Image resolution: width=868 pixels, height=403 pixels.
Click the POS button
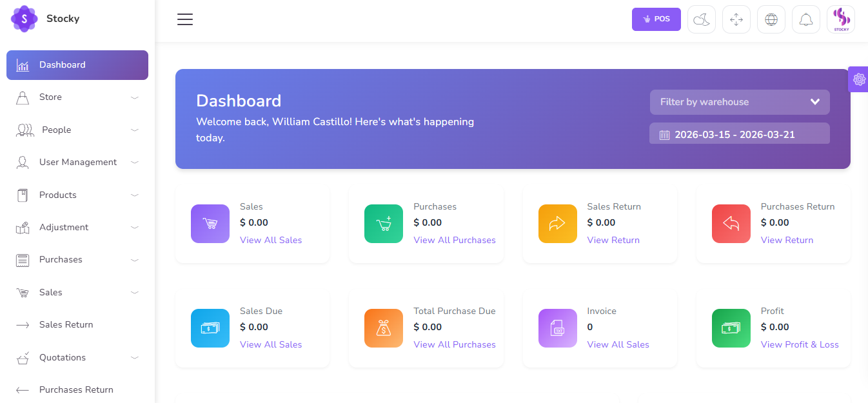[x=656, y=19]
